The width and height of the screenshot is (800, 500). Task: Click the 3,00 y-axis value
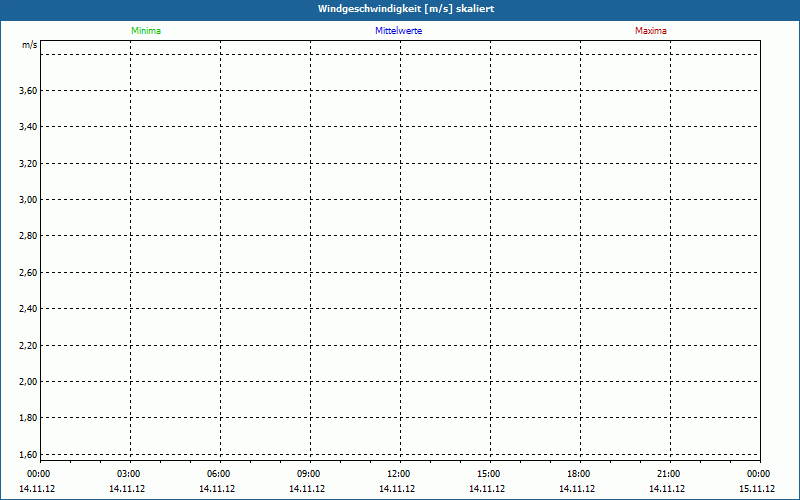[28, 200]
